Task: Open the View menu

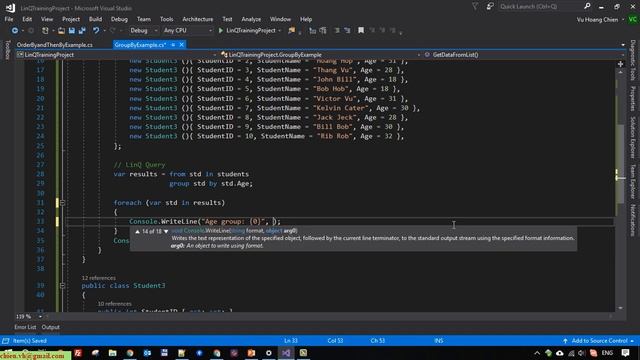Action: click(x=47, y=19)
